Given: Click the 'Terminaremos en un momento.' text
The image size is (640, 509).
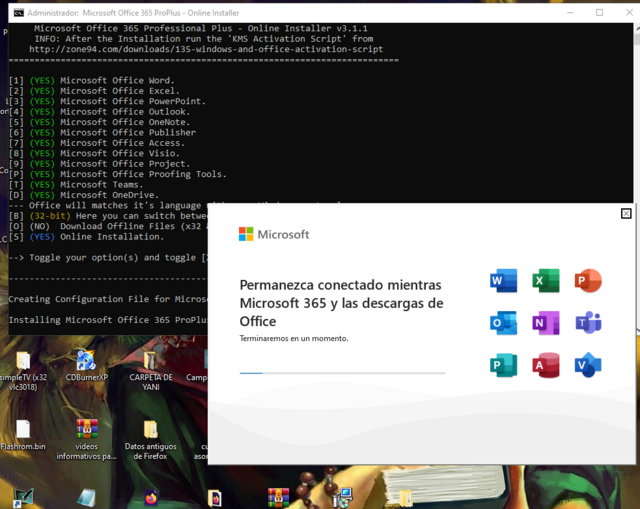Looking at the screenshot, I should coord(294,338).
